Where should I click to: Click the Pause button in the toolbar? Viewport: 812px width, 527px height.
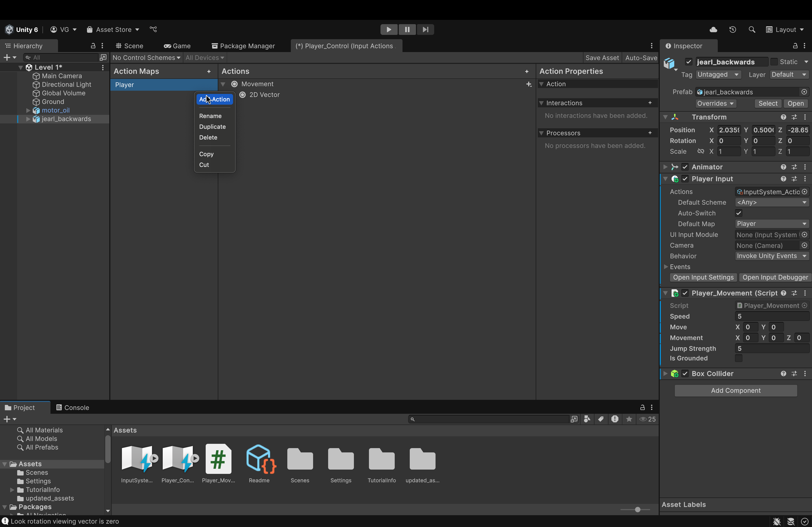[407, 30]
